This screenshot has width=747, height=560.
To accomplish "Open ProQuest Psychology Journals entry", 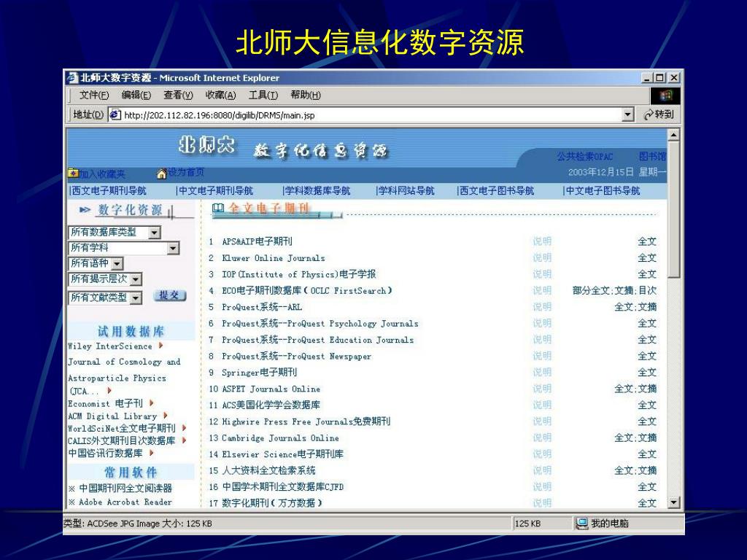I will click(320, 323).
